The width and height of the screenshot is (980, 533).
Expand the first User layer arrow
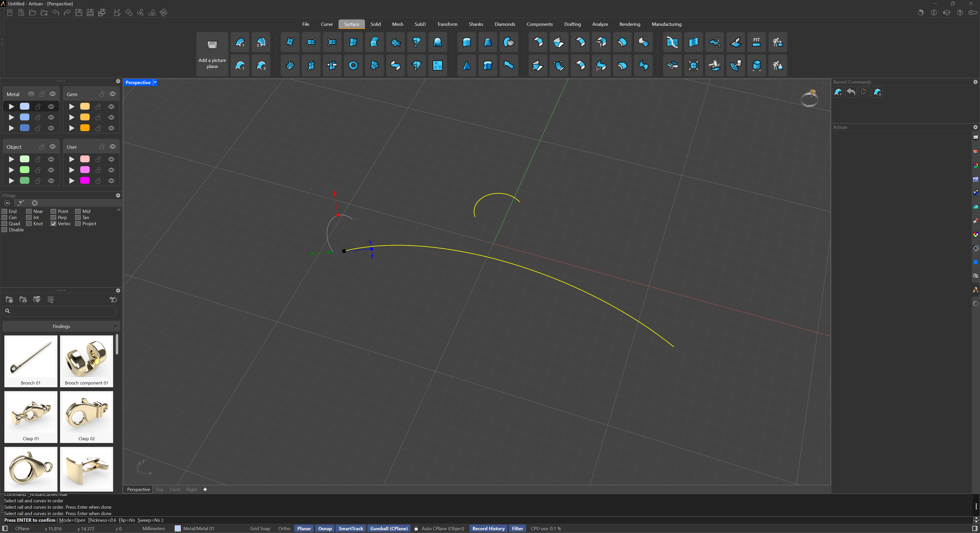pos(72,159)
